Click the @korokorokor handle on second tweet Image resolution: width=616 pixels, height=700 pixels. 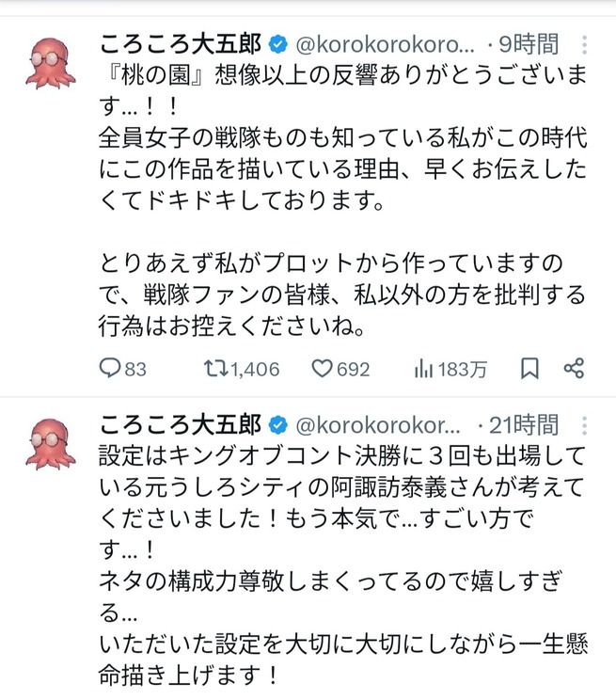378,424
